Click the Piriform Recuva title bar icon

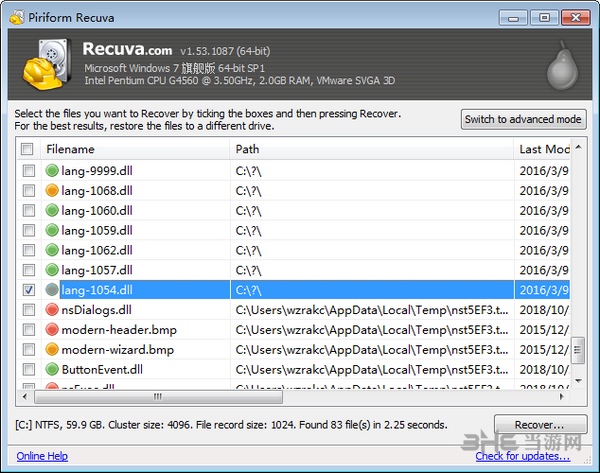coord(16,17)
